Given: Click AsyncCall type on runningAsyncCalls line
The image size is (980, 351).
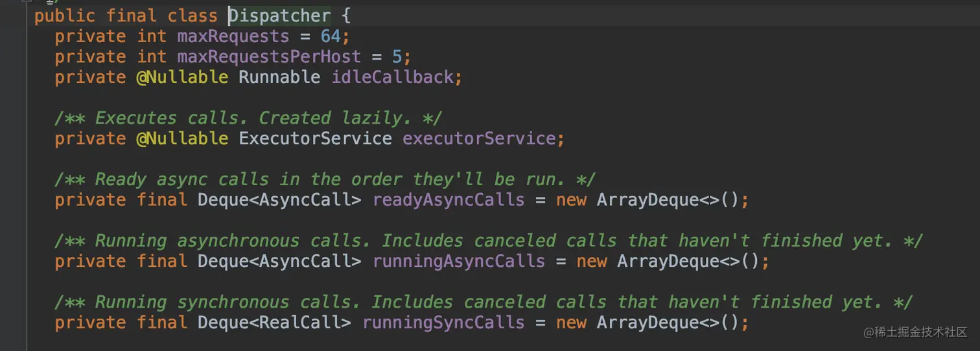Looking at the screenshot, I should [x=305, y=261].
